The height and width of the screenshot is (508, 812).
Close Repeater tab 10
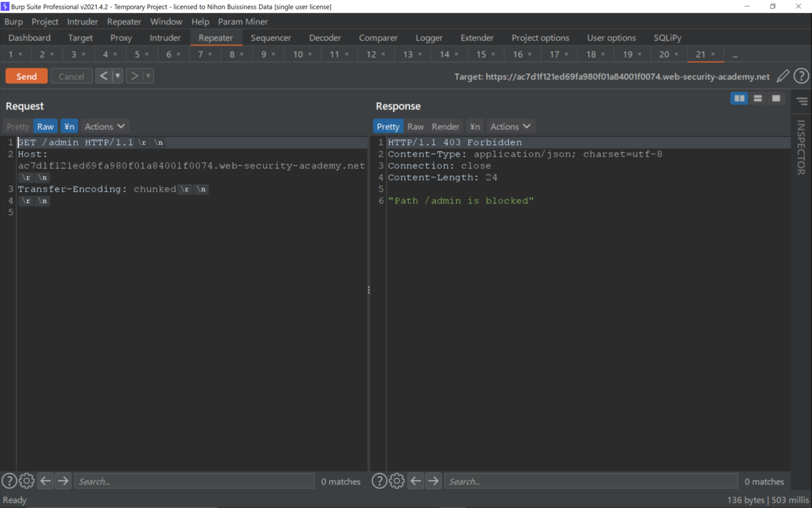[310, 54]
